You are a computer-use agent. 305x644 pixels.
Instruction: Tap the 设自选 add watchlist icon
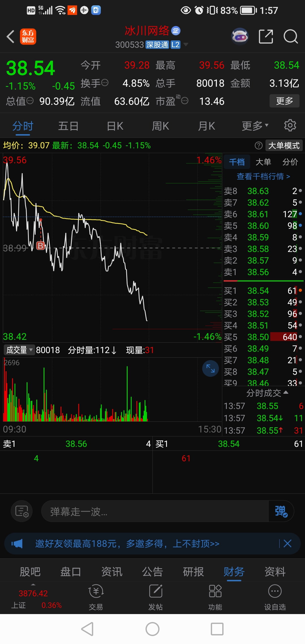[275, 597]
